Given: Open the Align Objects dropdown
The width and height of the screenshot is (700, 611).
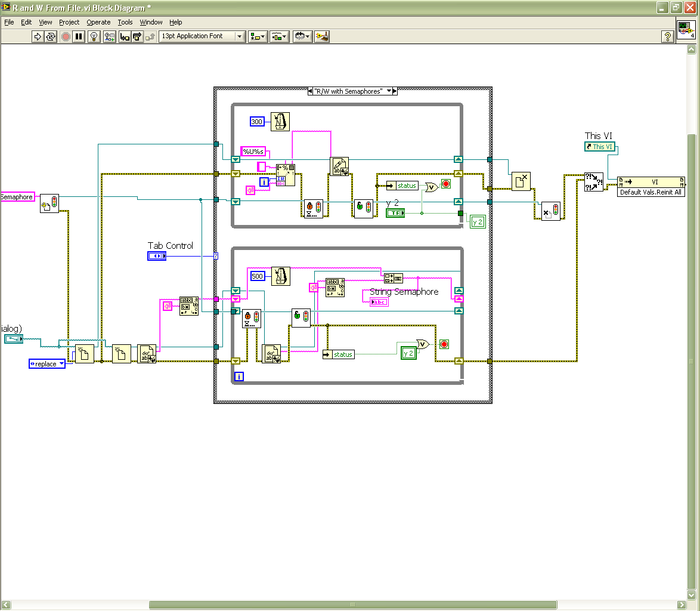Looking at the screenshot, I should 258,36.
